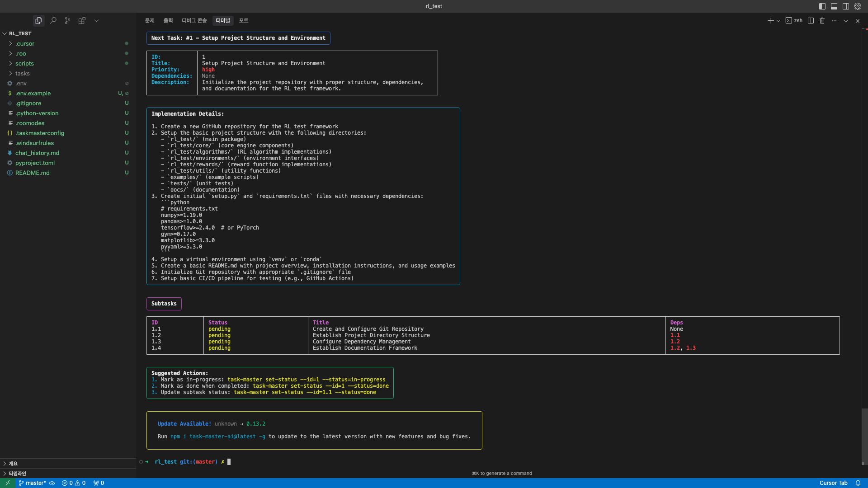Screen dimensions: 868x488
Task: Open the .env file
Action: [68, 84]
